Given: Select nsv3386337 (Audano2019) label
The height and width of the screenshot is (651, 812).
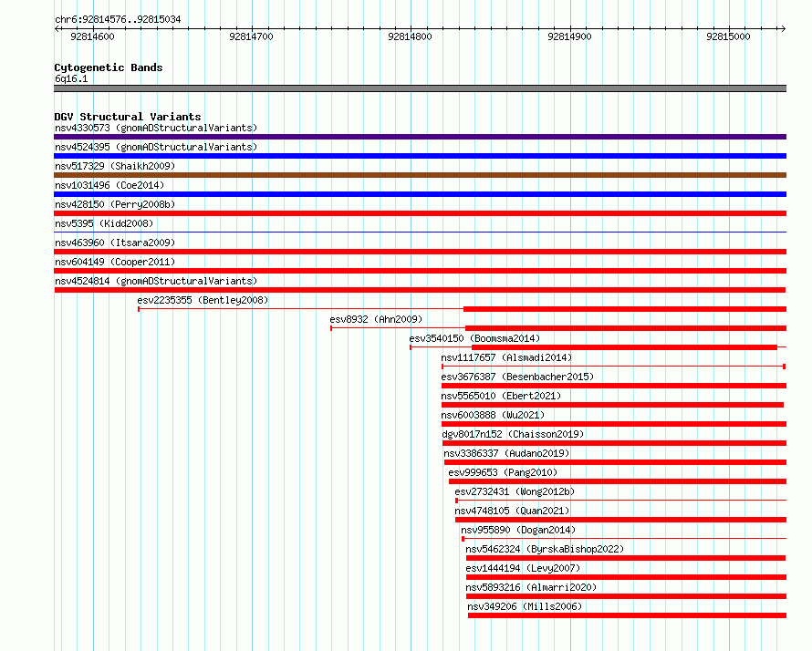Looking at the screenshot, I should (x=506, y=453).
